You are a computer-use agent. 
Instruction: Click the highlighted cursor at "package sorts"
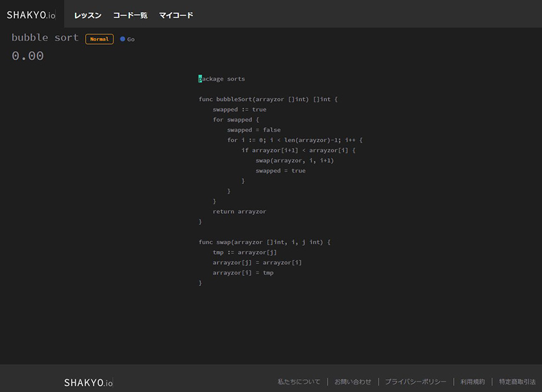(200, 79)
